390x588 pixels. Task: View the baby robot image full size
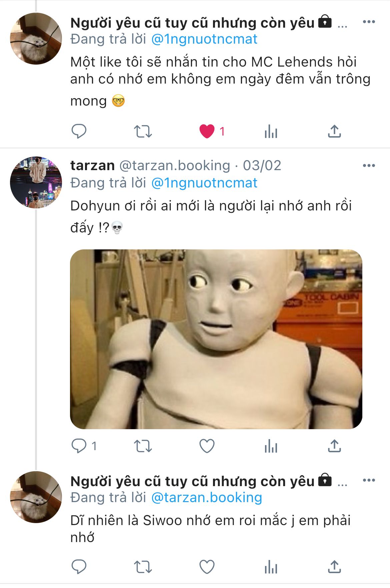pos(216,339)
